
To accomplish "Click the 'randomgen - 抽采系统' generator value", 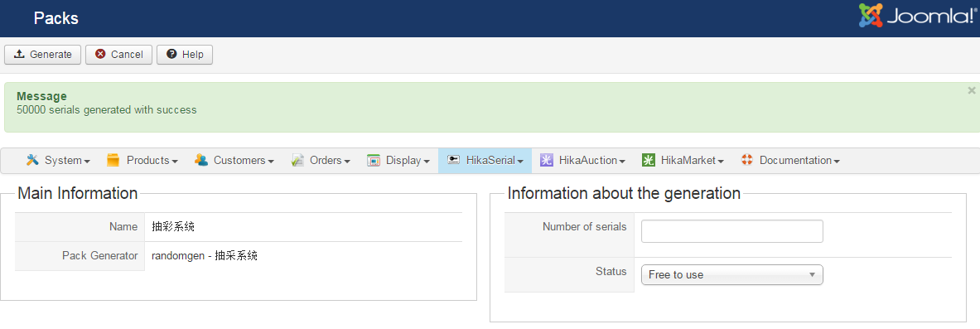I will 205,256.
